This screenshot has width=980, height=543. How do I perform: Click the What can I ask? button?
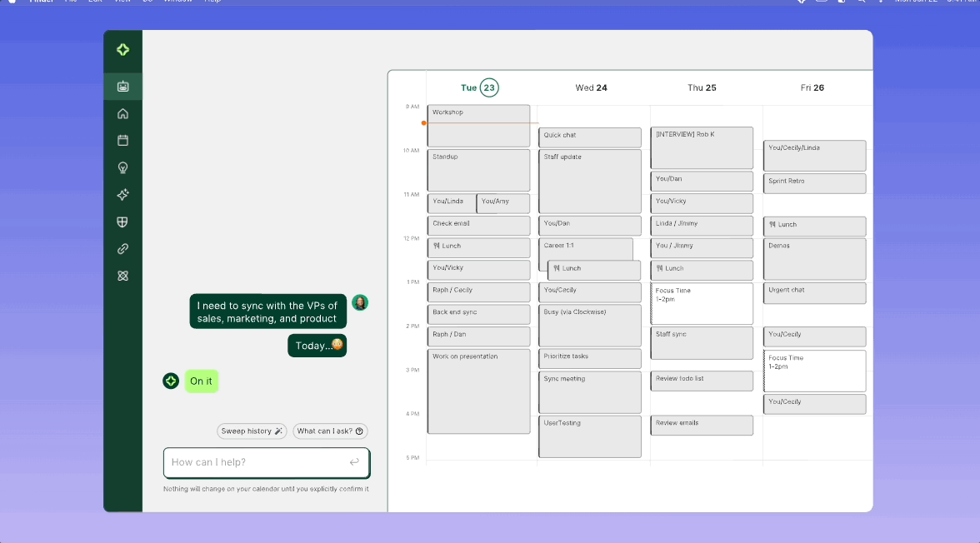[x=330, y=431]
